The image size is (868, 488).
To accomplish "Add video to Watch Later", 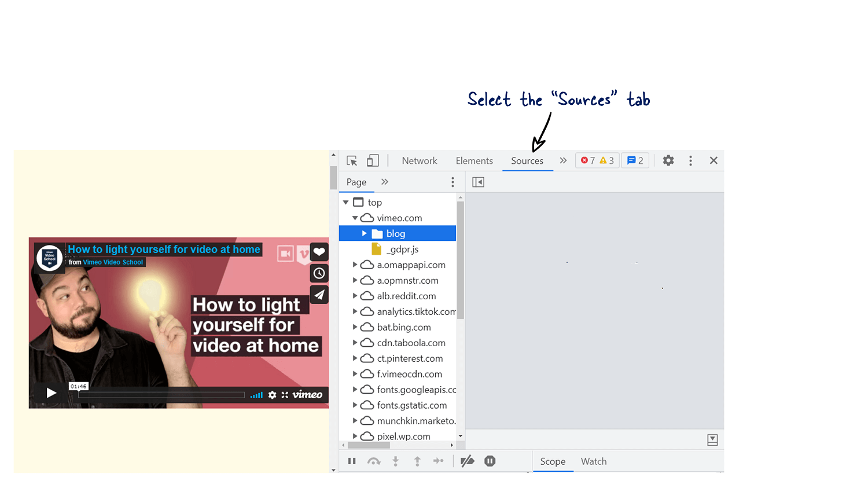I will click(319, 273).
